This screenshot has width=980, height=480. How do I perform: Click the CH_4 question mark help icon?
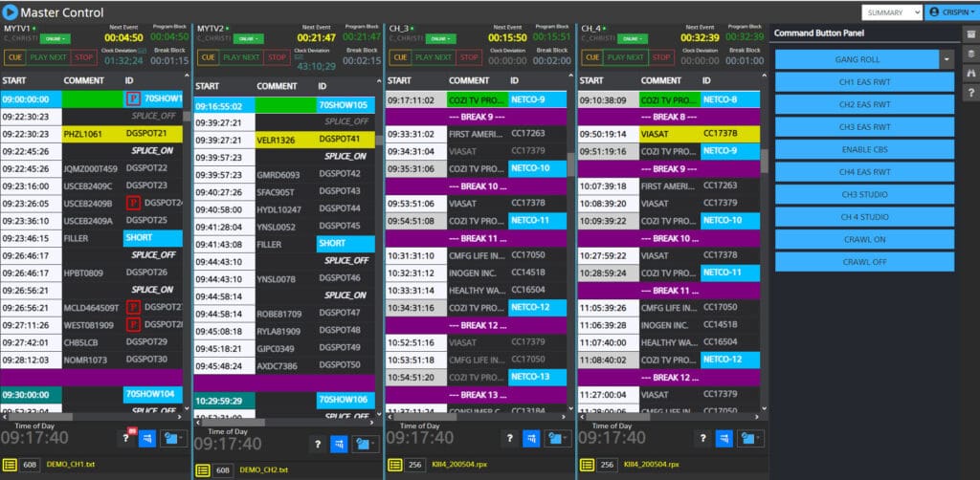click(x=703, y=438)
